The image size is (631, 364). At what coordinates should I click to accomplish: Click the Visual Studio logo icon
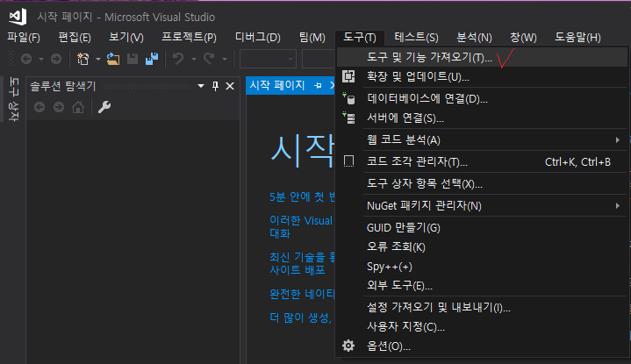[x=18, y=17]
